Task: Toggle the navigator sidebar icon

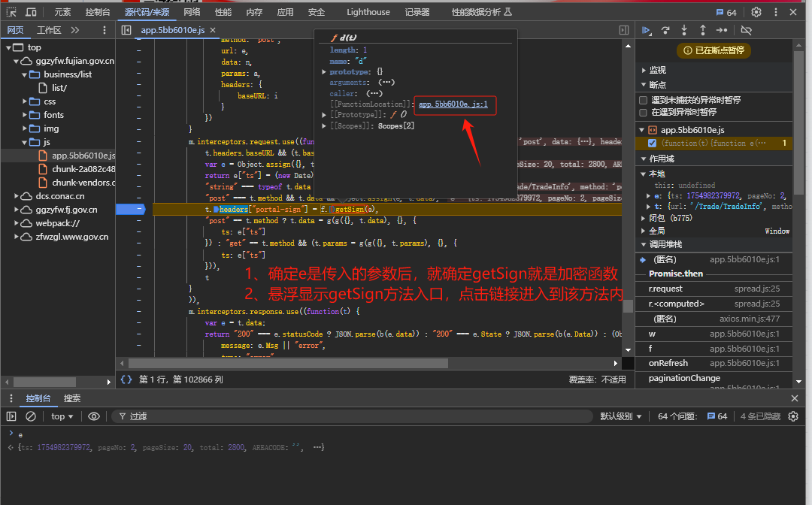Action: pyautogui.click(x=126, y=30)
